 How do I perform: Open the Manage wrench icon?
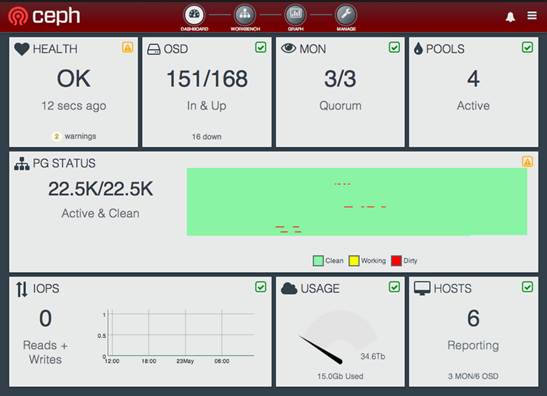pos(346,15)
